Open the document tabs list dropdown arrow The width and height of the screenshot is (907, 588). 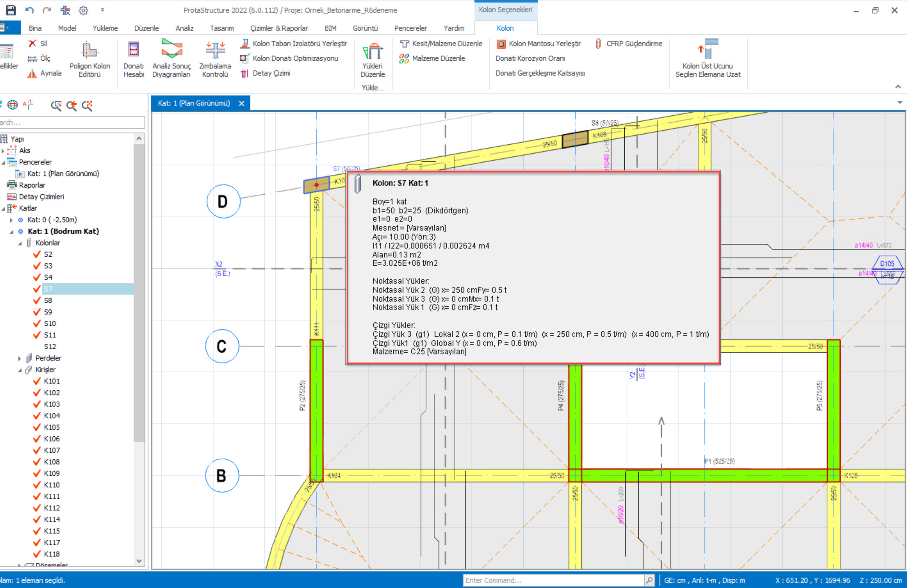(899, 102)
